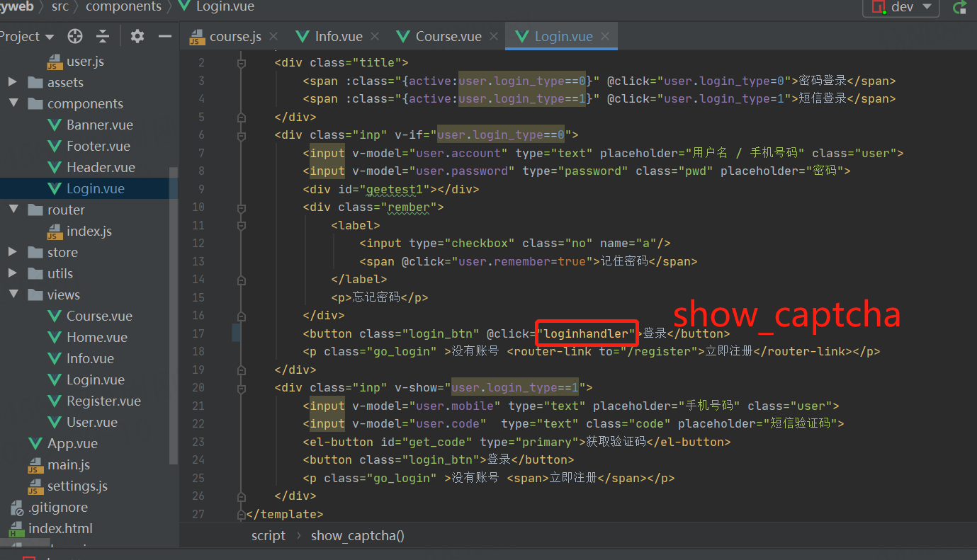977x560 pixels.
Task: Collapse the views folder arrow
Action: click(13, 295)
